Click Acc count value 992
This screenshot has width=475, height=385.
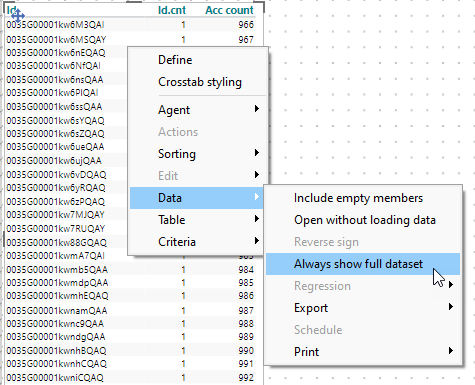[x=246, y=378]
